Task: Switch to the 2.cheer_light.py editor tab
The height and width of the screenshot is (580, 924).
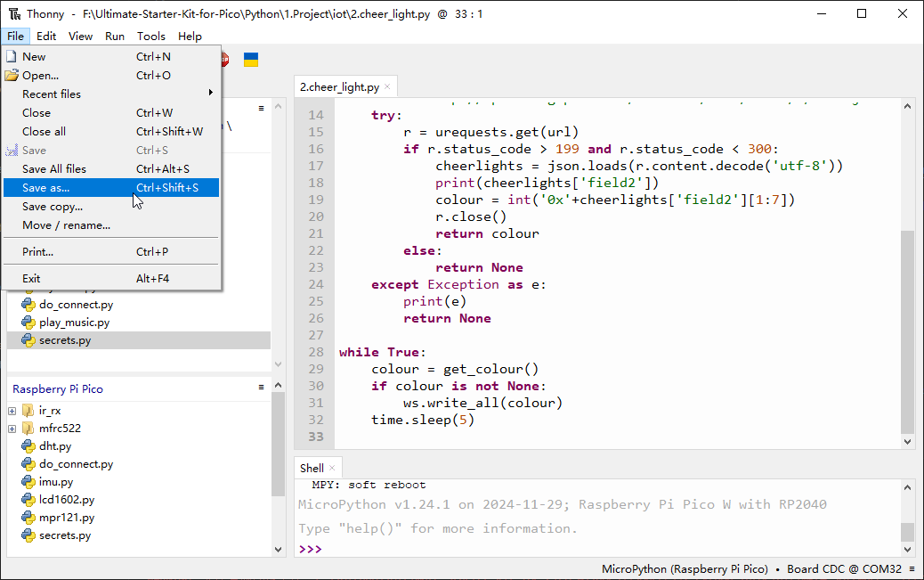Action: tap(339, 86)
